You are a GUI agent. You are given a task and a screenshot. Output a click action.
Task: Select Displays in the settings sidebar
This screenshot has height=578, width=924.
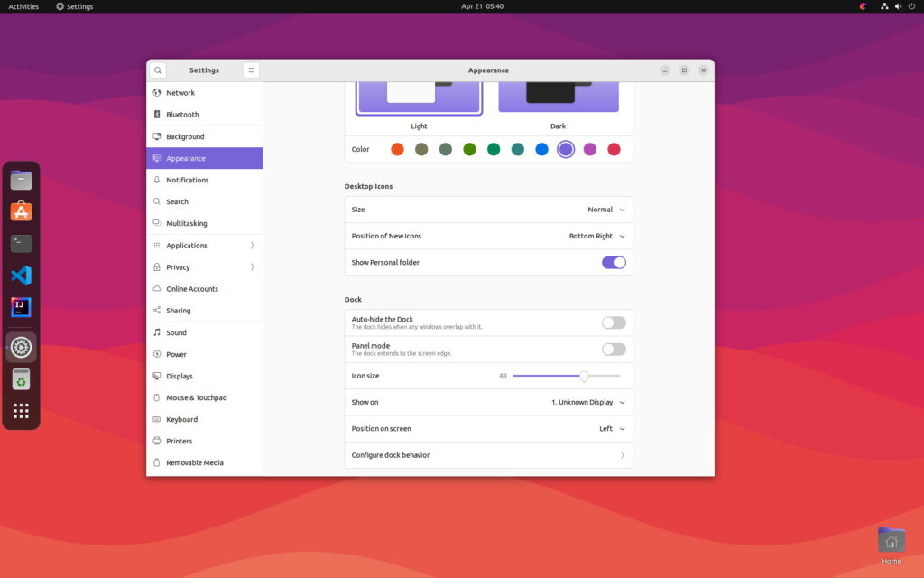(180, 376)
